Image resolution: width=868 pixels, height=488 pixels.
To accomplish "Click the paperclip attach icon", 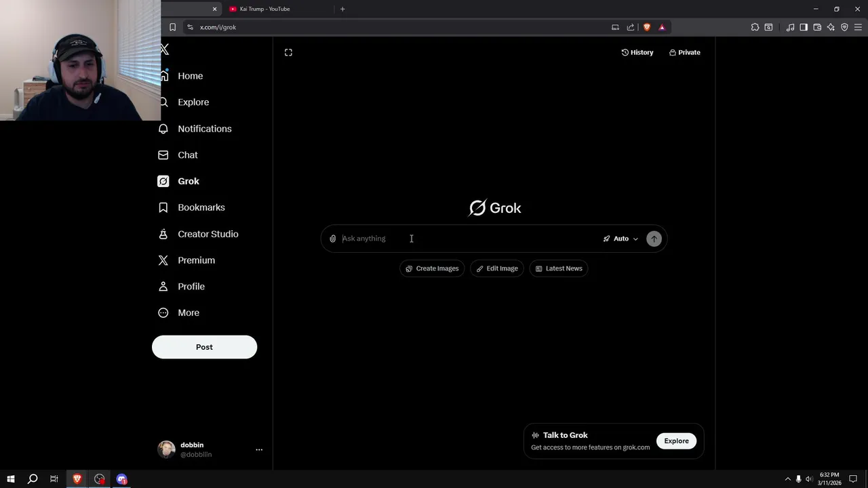I will pyautogui.click(x=332, y=239).
